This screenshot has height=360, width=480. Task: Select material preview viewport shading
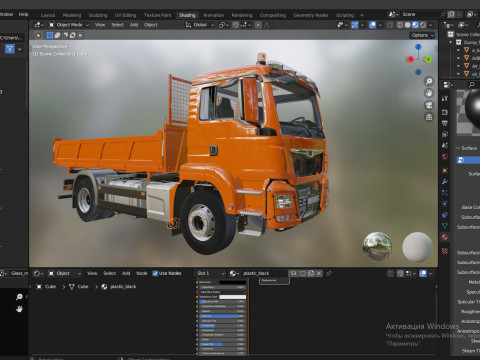pyautogui.click(x=415, y=25)
